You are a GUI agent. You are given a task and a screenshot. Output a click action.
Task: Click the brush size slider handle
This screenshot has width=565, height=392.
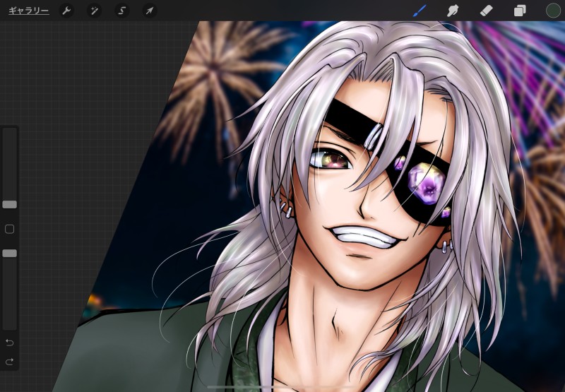point(10,205)
